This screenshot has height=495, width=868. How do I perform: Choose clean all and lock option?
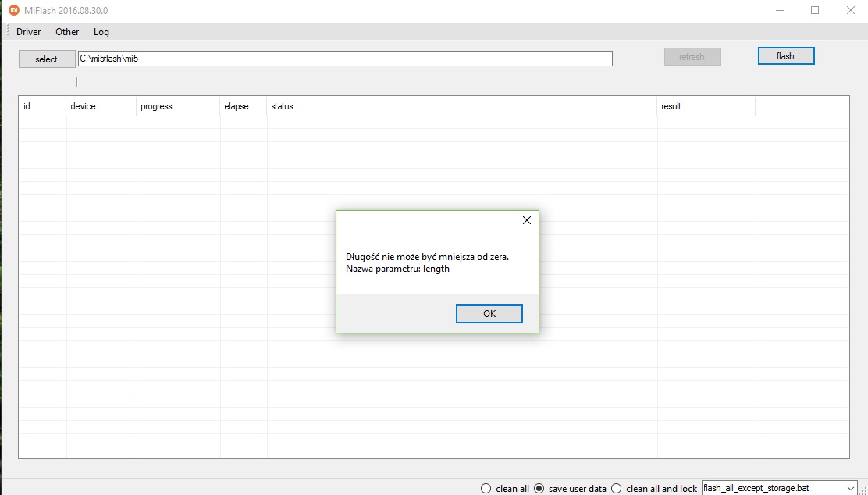(x=617, y=489)
